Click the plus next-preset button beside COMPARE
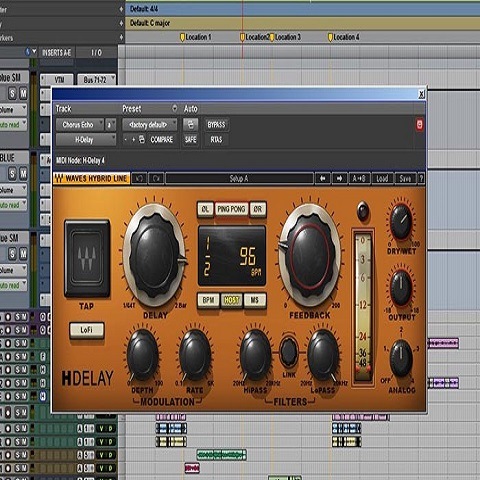This screenshot has width=480, height=480. click(133, 139)
